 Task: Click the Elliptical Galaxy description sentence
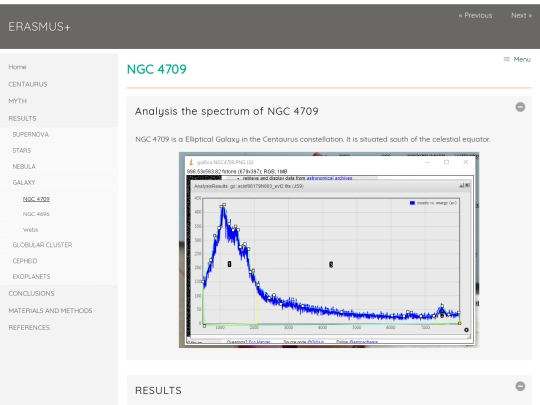[313, 139]
